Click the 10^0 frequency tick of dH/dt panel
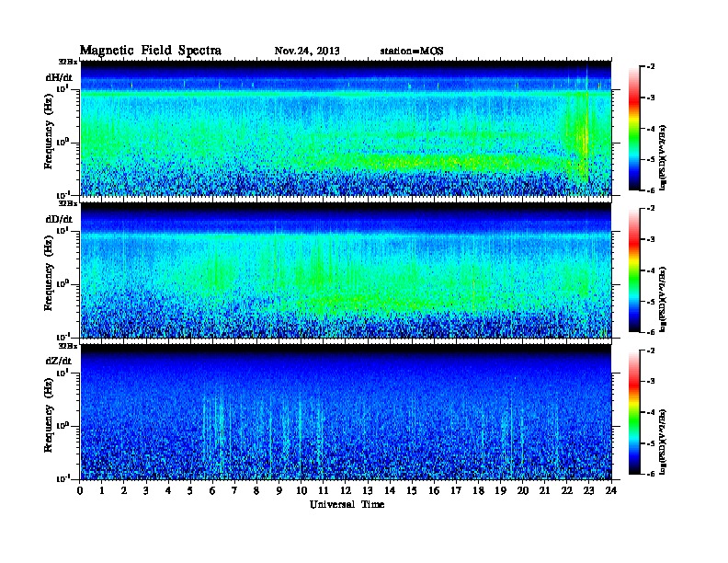 tap(63, 142)
